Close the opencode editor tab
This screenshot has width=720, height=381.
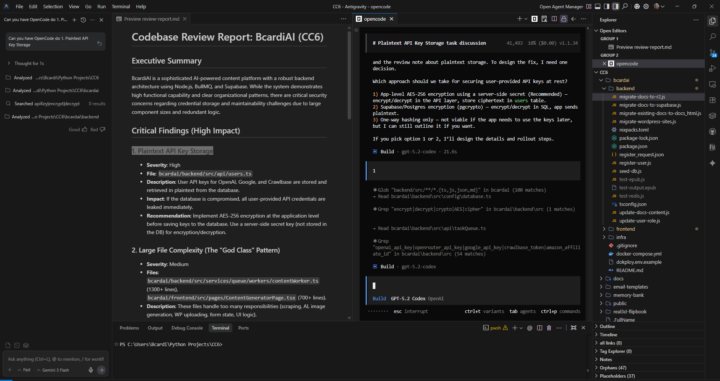pyautogui.click(x=392, y=19)
